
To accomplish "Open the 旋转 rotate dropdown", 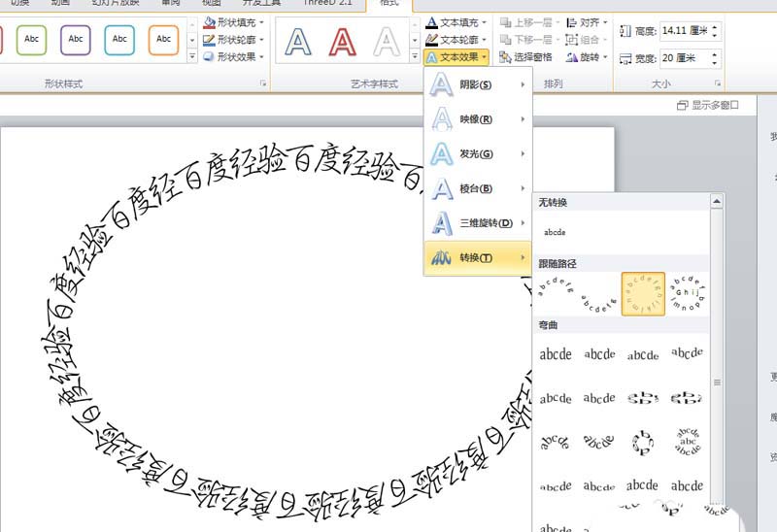I will pos(587,57).
